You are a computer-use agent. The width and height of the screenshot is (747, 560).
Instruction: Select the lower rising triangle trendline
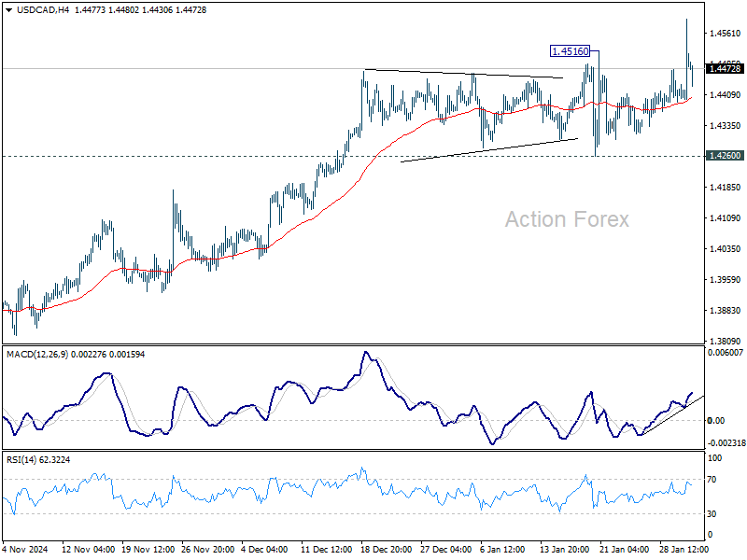(489, 150)
